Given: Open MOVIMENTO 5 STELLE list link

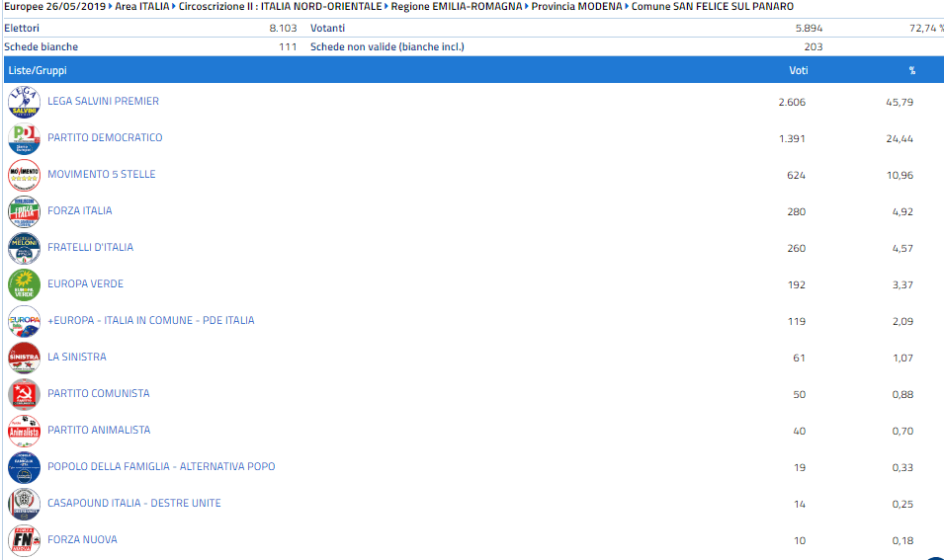Looking at the screenshot, I should point(101,174).
